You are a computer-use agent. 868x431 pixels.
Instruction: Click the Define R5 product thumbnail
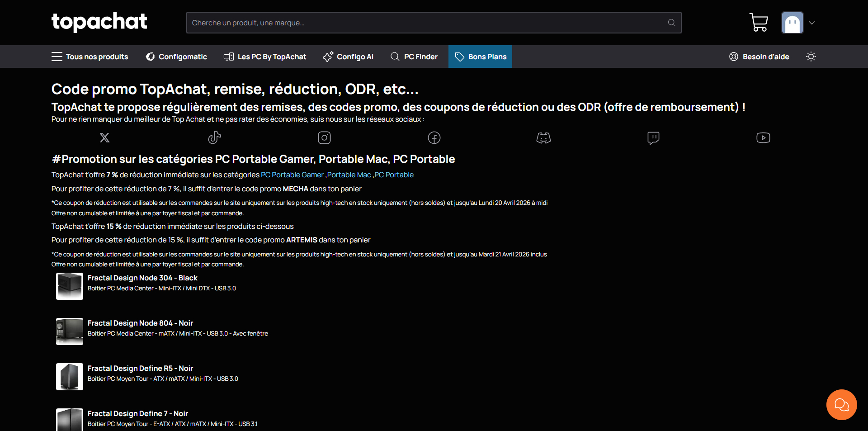pyautogui.click(x=70, y=377)
